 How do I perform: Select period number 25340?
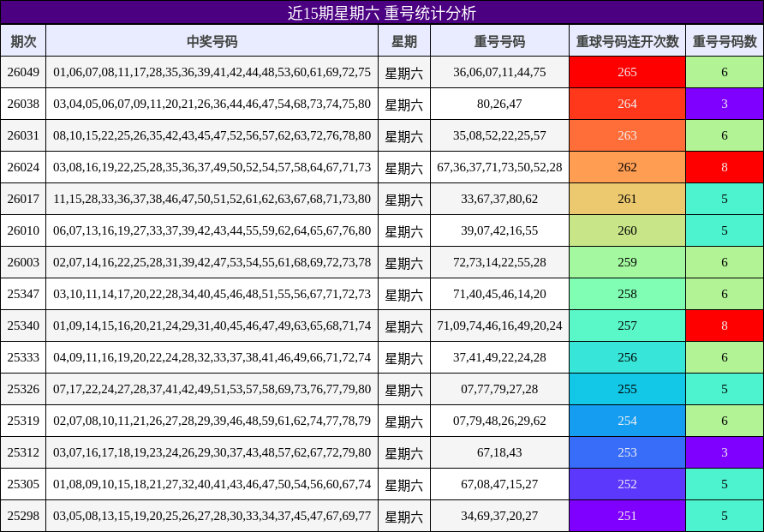(23, 326)
